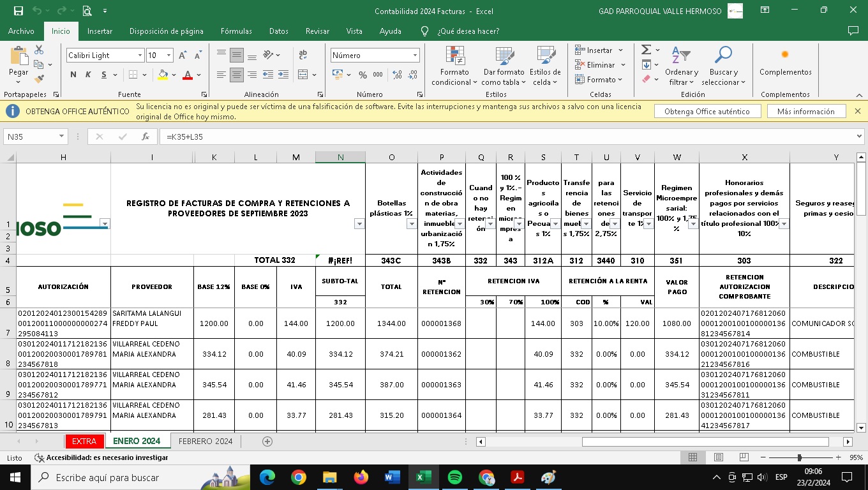The width and height of the screenshot is (868, 490).
Task: Switch to Page Layout view in status bar
Action: [x=718, y=457]
